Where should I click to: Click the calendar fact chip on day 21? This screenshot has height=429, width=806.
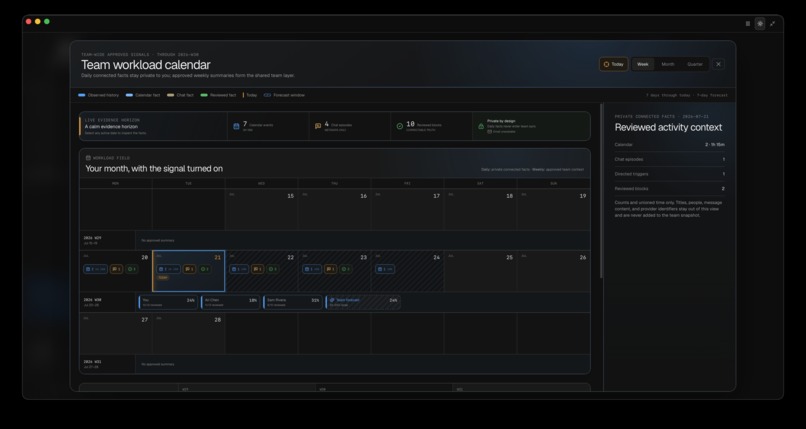coord(169,269)
